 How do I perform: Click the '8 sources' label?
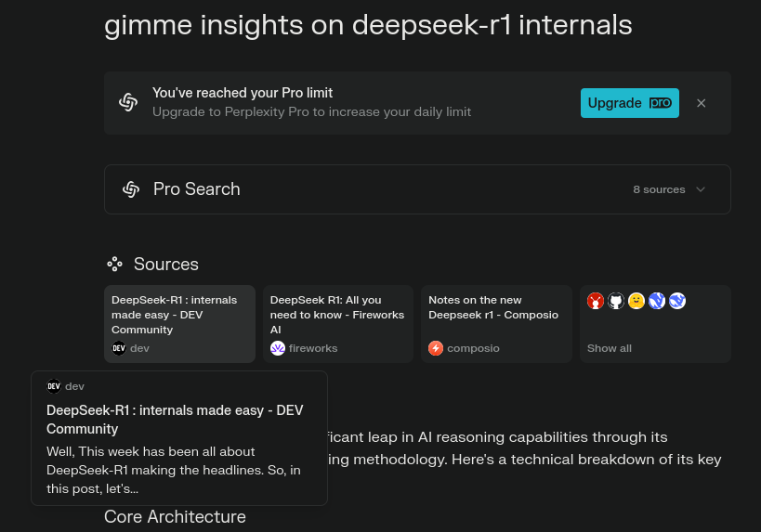[x=659, y=189]
